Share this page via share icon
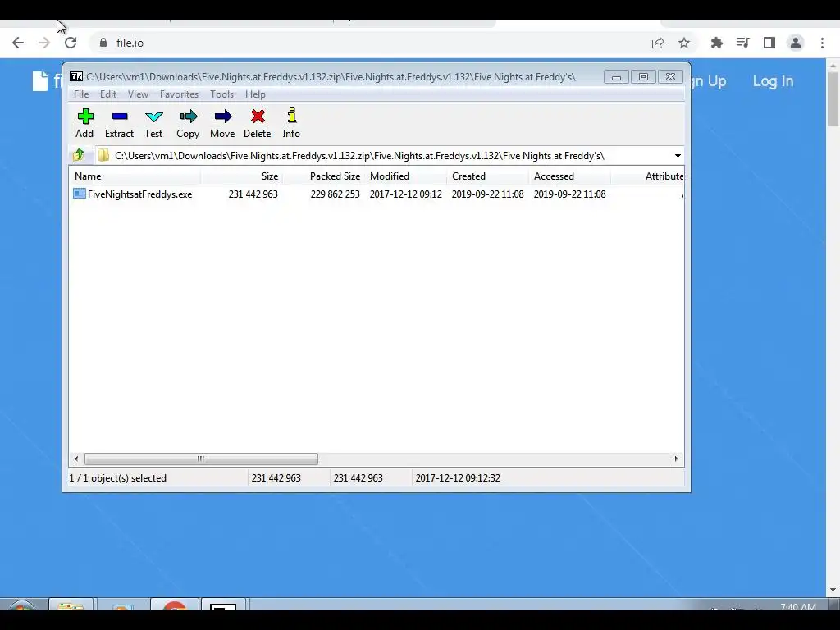The width and height of the screenshot is (840, 630). click(658, 43)
